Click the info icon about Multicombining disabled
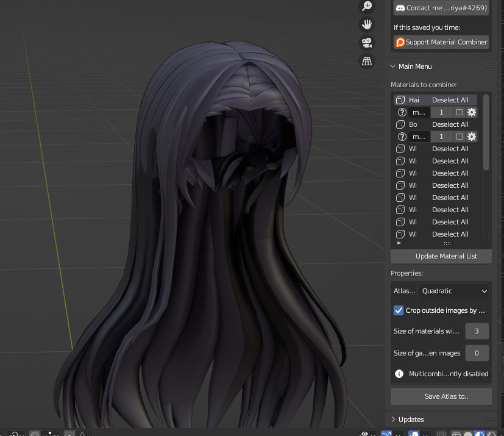 (399, 374)
